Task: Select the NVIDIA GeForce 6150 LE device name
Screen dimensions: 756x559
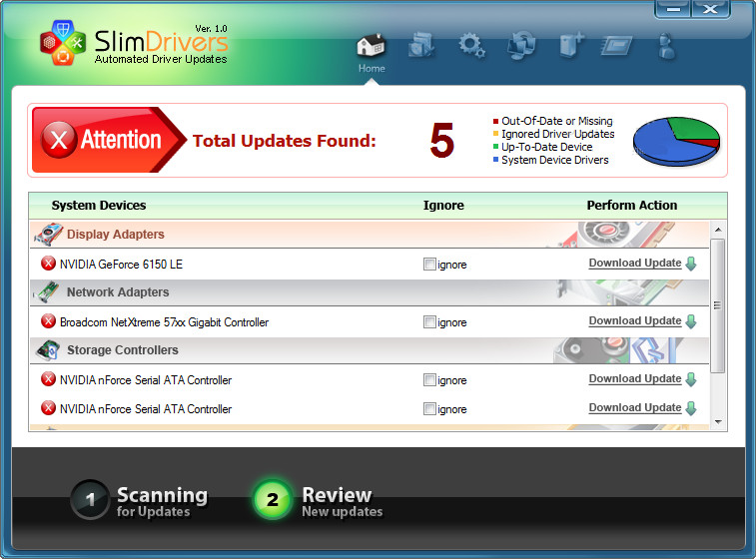Action: coord(121,265)
